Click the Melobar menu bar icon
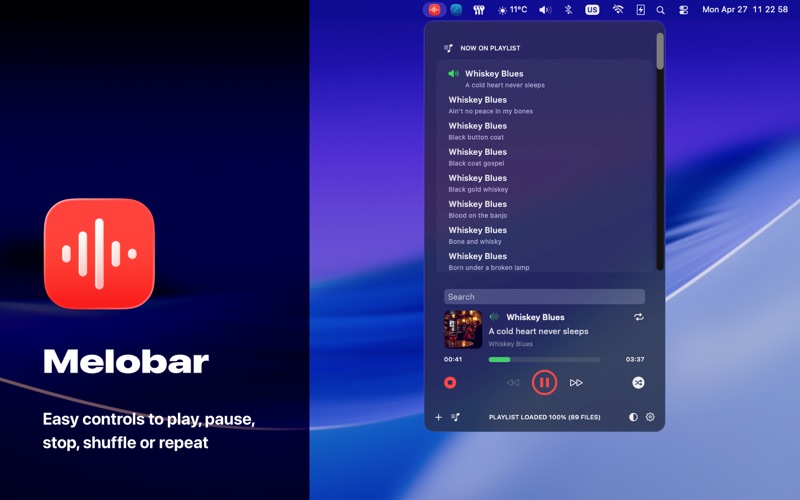This screenshot has width=800, height=500. 434,10
